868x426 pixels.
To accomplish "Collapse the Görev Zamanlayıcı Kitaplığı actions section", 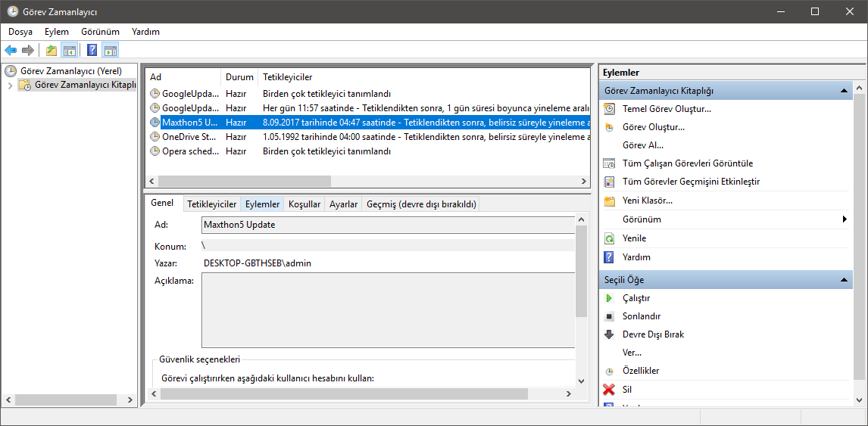I will click(x=844, y=90).
